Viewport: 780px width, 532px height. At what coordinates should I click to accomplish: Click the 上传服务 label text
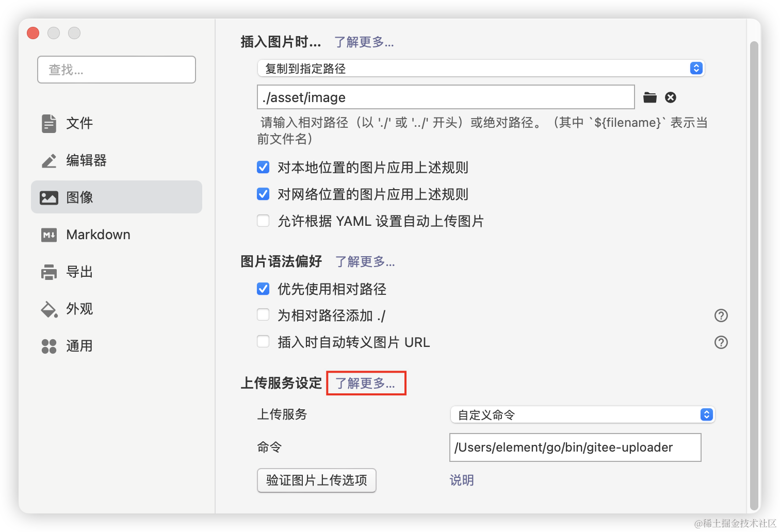(282, 414)
